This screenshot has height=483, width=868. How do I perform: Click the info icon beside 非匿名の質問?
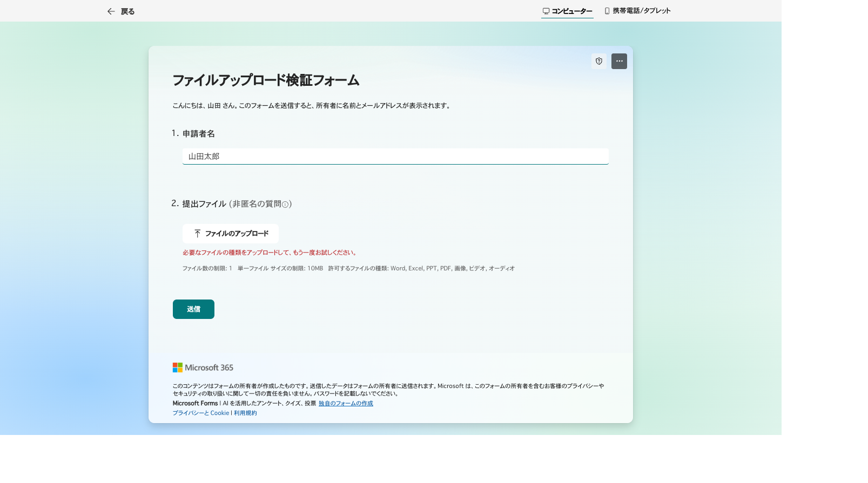[285, 205]
